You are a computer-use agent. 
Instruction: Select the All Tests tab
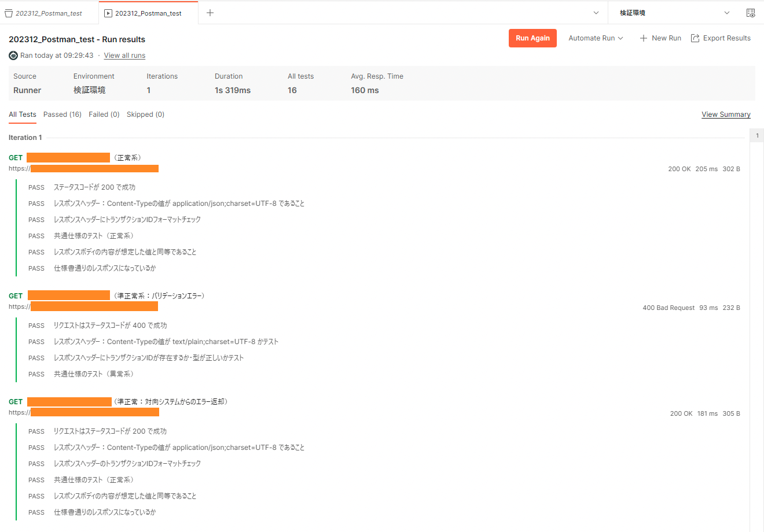(x=22, y=114)
